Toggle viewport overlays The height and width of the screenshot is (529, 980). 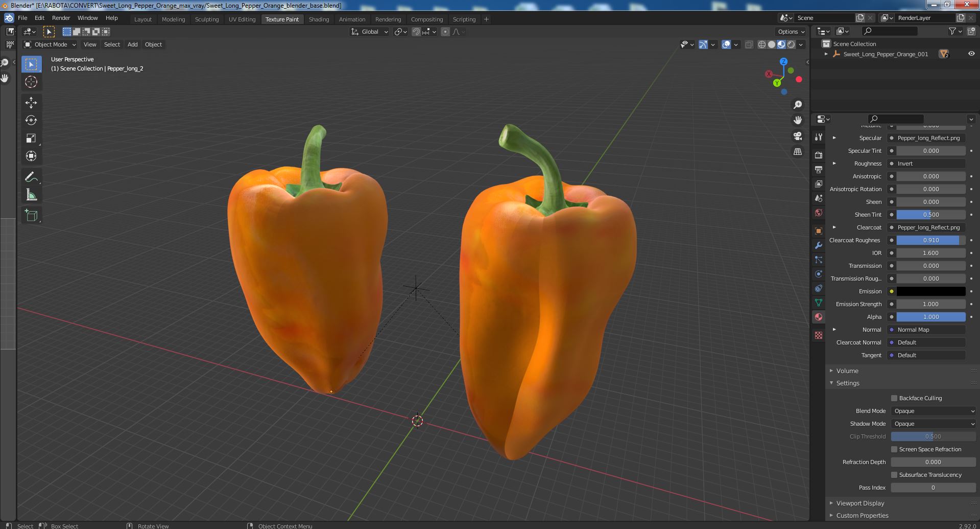pos(726,44)
